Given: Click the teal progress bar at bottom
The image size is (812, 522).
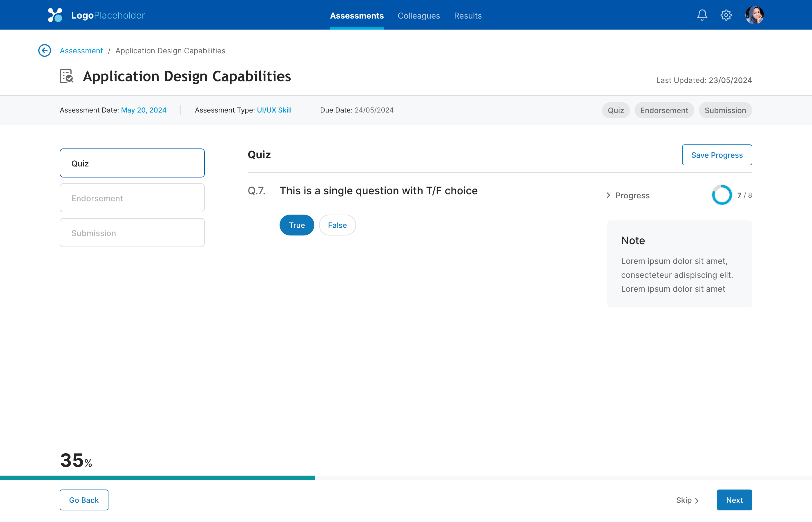Looking at the screenshot, I should click(157, 478).
